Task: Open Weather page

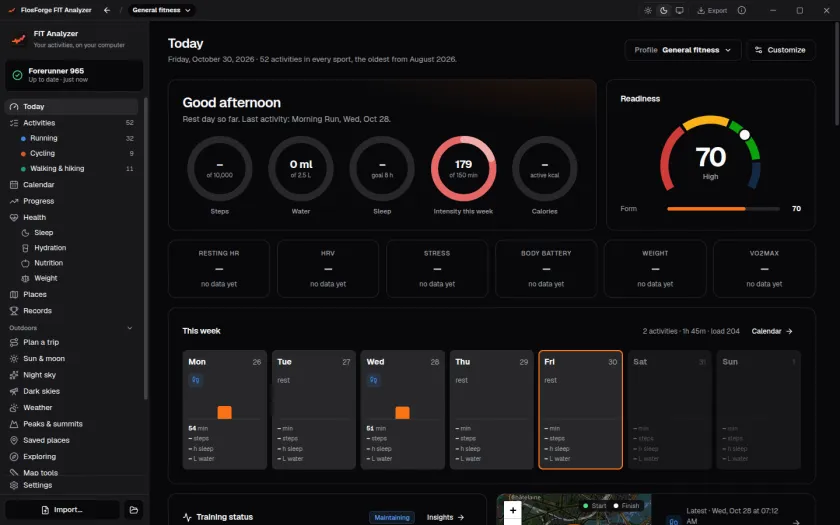Action: coord(71,408)
